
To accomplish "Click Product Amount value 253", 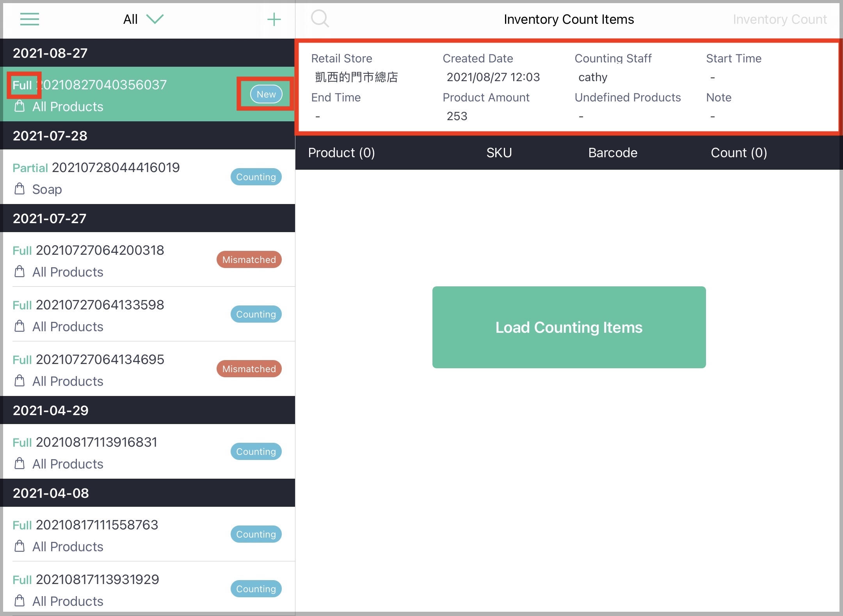I will [457, 116].
